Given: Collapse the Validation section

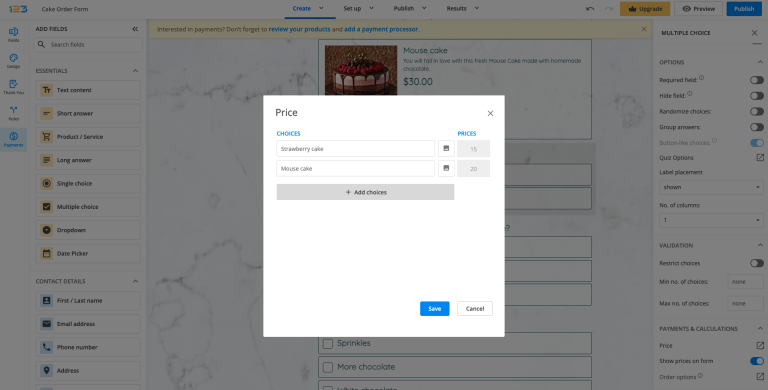Looking at the screenshot, I should click(x=760, y=245).
